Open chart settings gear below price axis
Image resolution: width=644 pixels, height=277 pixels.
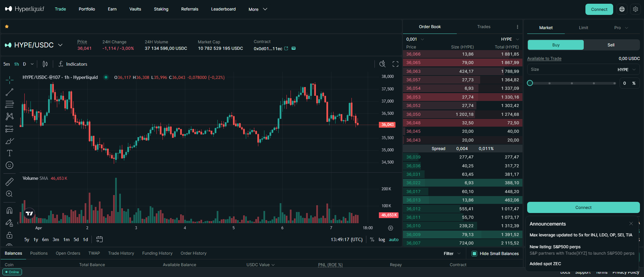[x=390, y=228]
